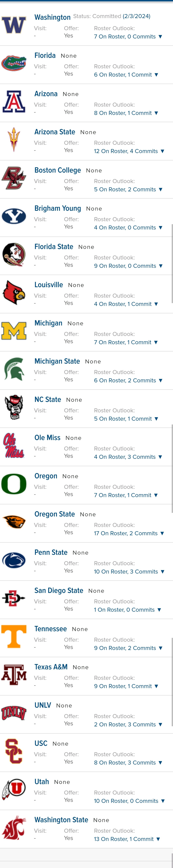Click the Louisville Cardinals logo
The width and height of the screenshot is (173, 868).
pyautogui.click(x=14, y=292)
